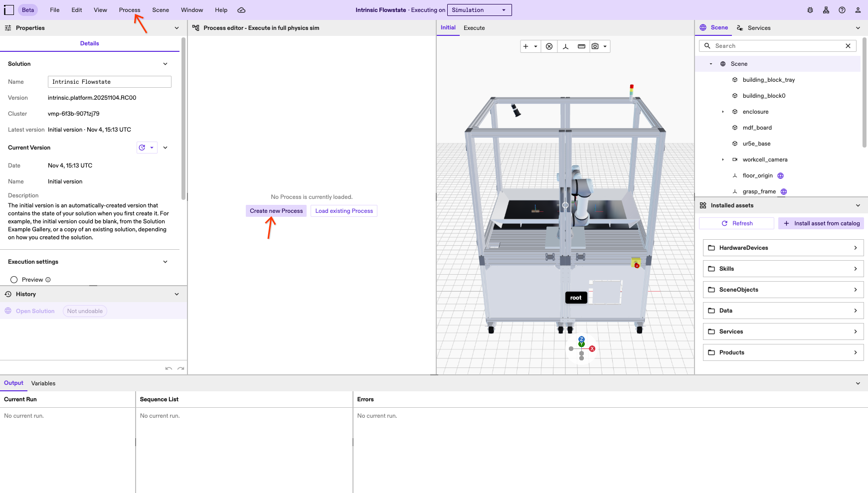The image size is (868, 493).
Task: Open the Process menu
Action: coord(129,9)
